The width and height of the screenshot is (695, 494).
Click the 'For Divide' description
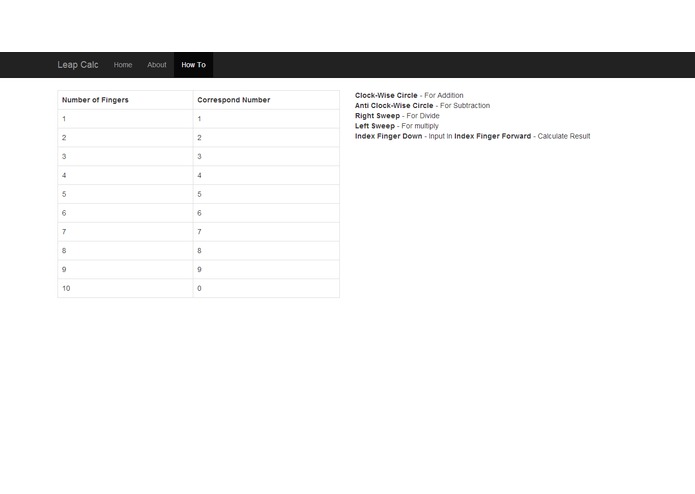tap(423, 116)
